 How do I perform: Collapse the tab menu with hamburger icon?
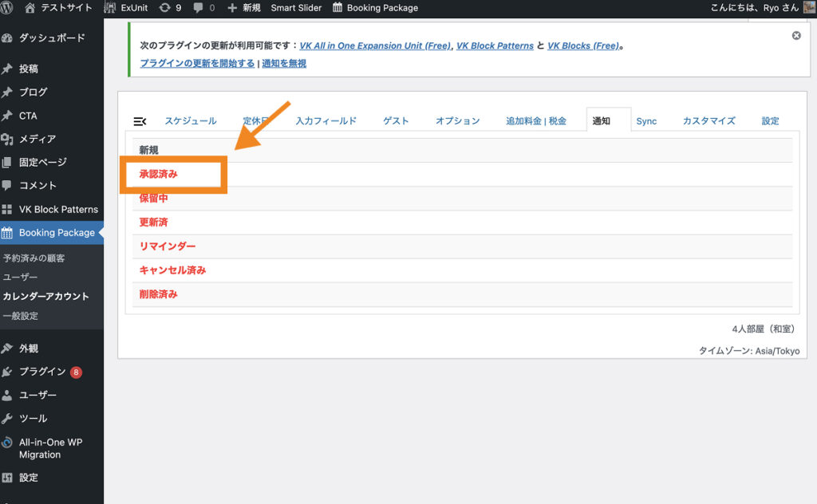(140, 121)
